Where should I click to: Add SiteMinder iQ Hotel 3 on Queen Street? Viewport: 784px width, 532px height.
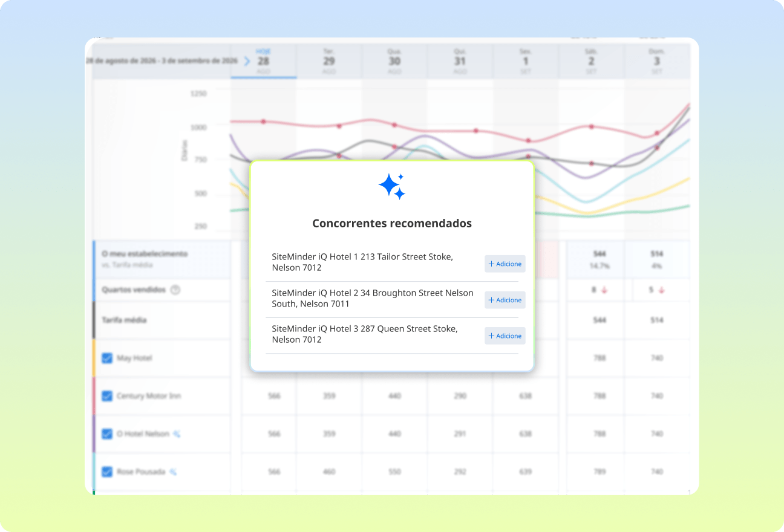505,336
